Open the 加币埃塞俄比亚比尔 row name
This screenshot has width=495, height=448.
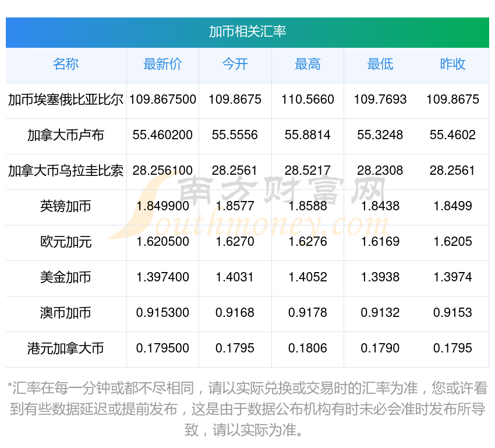point(66,100)
